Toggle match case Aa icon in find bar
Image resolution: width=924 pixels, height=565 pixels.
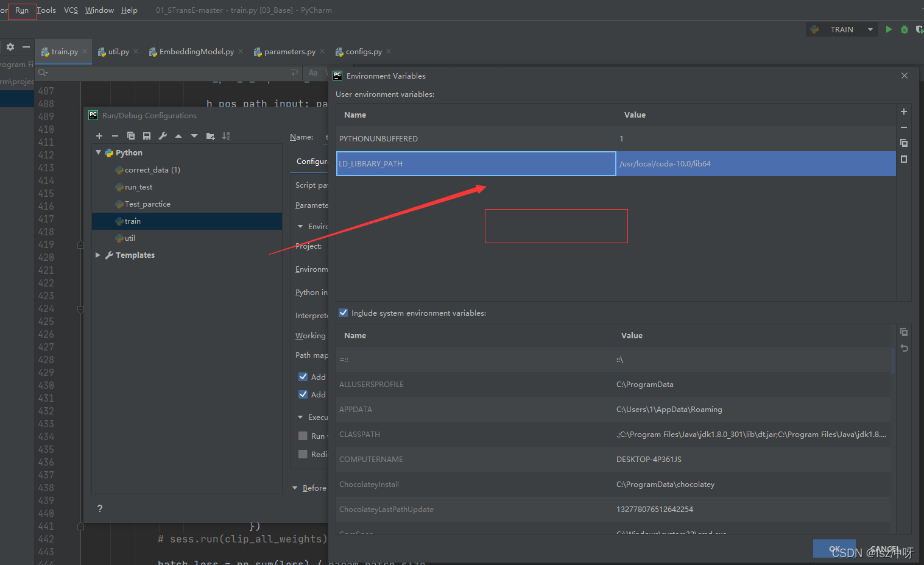coord(313,73)
